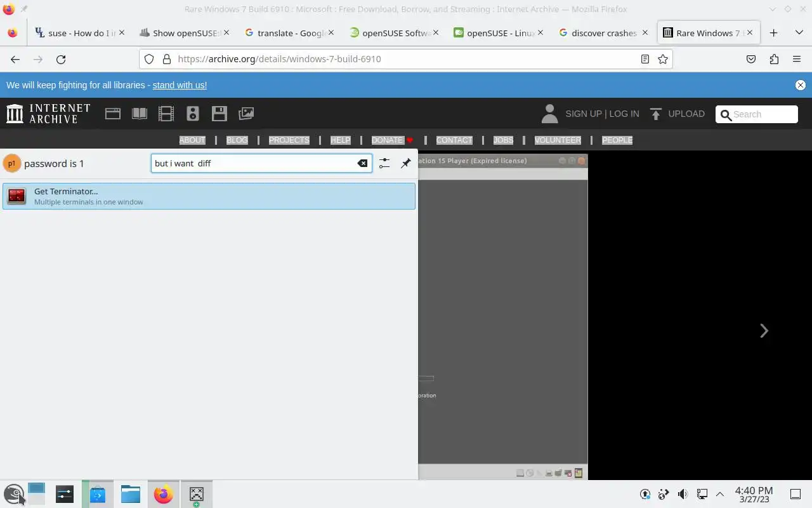Open the Firefox extensions puzzle icon
This screenshot has height=508, width=812.
774,59
